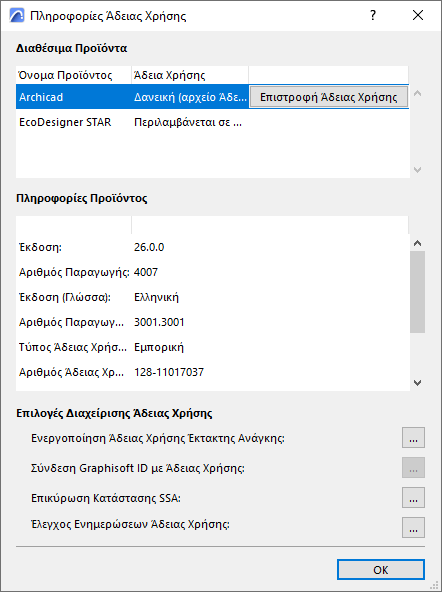Click scroll-up arrow of product info list
Image resolution: width=442 pixels, height=592 pixels.
point(417,244)
